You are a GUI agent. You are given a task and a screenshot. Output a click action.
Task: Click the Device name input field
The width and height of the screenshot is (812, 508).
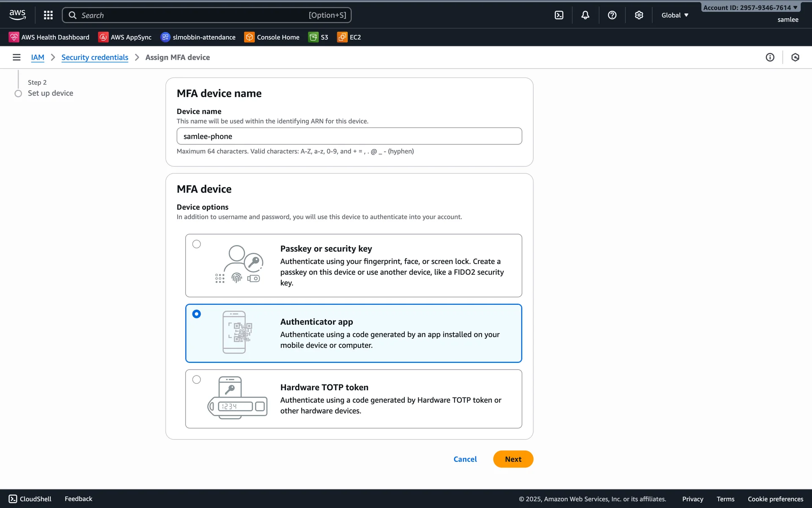[x=349, y=136]
